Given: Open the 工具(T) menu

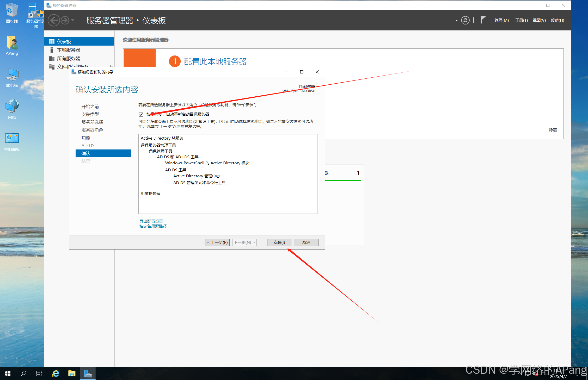Looking at the screenshot, I should point(521,20).
